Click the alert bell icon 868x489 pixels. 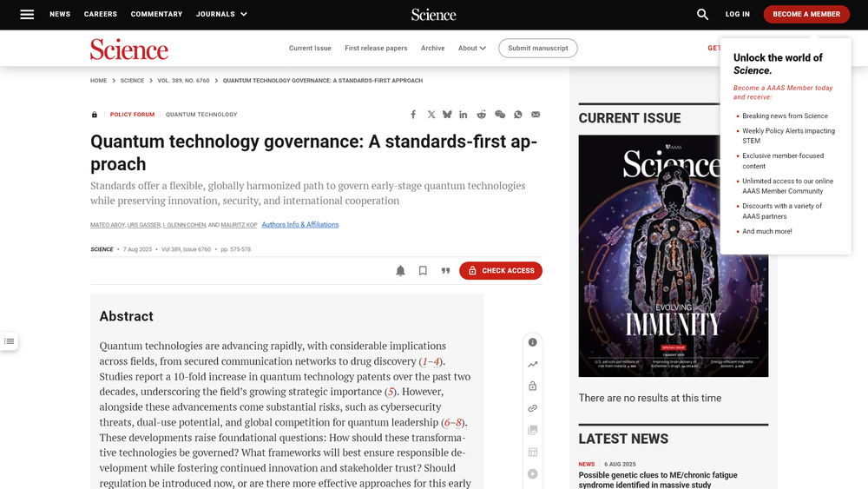click(400, 271)
